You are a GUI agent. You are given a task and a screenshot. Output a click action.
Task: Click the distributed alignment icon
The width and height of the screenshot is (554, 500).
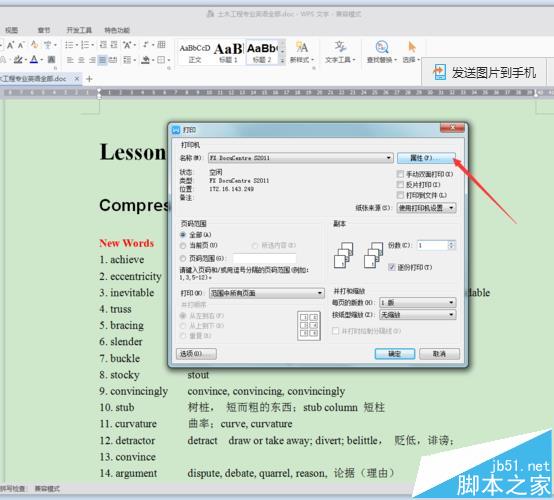coord(113,60)
